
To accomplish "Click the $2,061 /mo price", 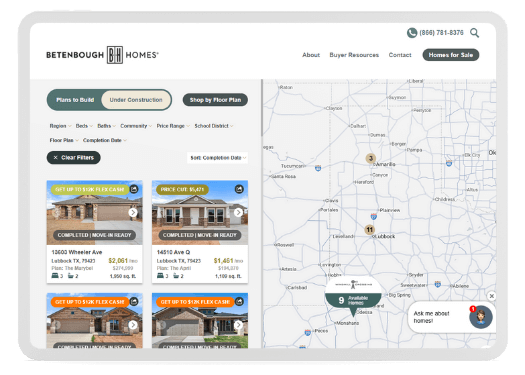I will (x=123, y=260).
